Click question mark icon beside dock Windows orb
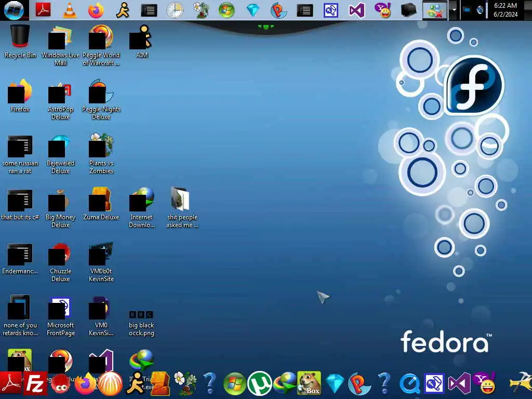Screen dimensions: 532x399 coord(210,383)
